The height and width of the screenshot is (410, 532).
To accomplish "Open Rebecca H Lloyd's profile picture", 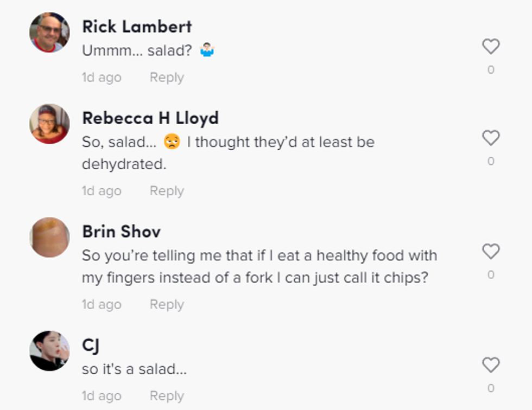I will coord(49,124).
